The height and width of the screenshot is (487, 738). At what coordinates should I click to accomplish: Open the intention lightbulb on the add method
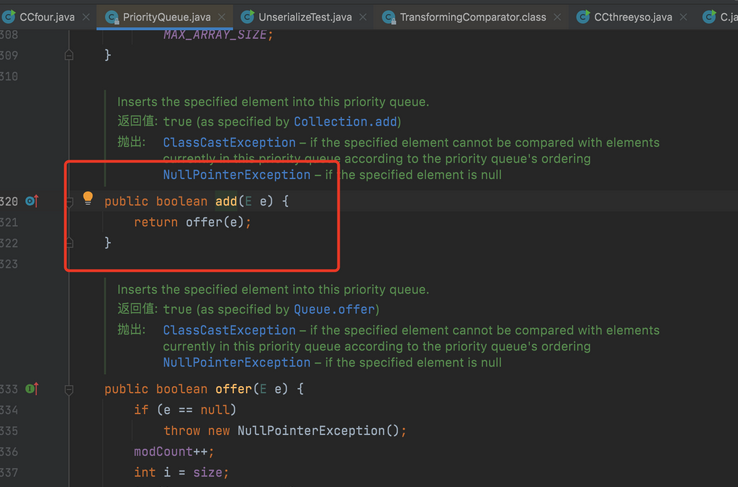pyautogui.click(x=88, y=198)
